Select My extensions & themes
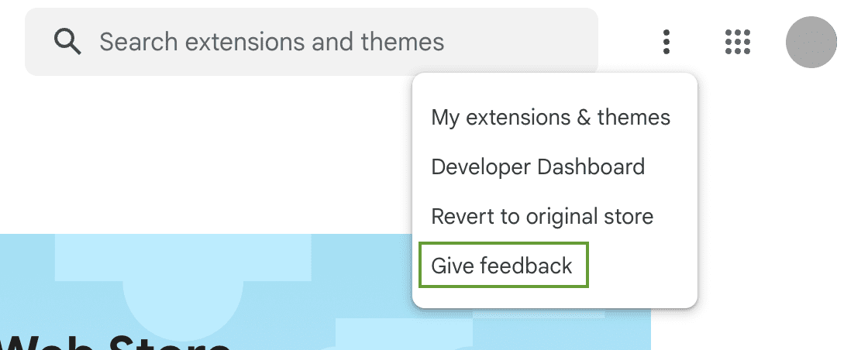 point(550,118)
